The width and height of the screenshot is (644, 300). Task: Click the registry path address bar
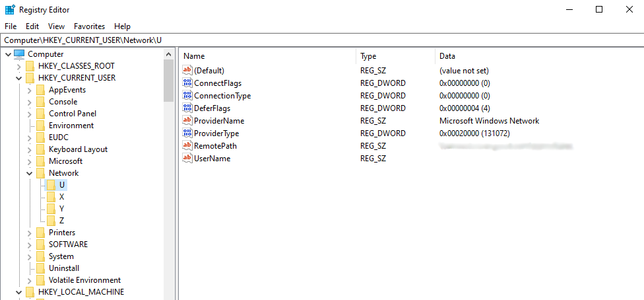(x=322, y=40)
